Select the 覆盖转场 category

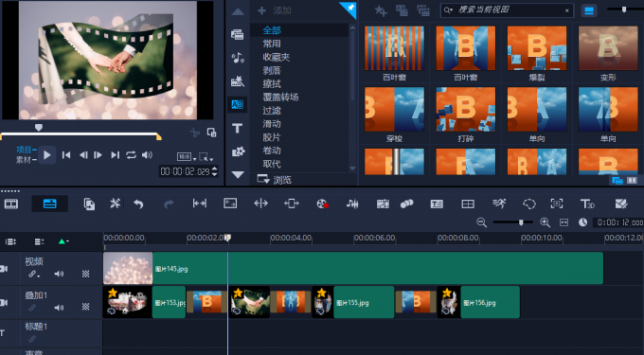(x=280, y=98)
